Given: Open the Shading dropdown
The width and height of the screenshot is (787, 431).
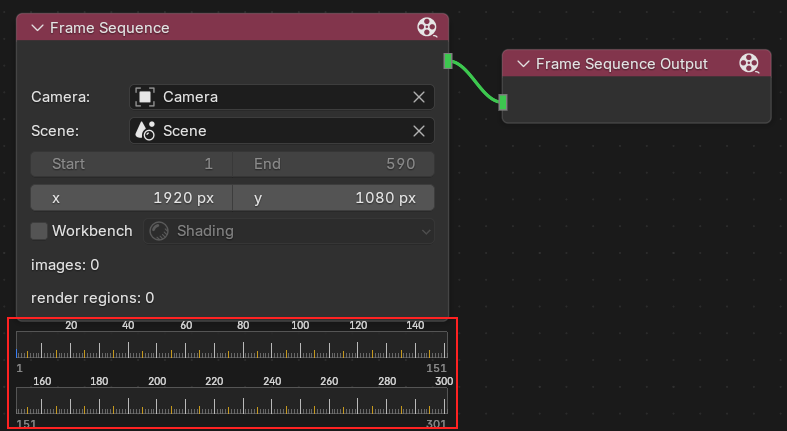Looking at the screenshot, I should 289,231.
